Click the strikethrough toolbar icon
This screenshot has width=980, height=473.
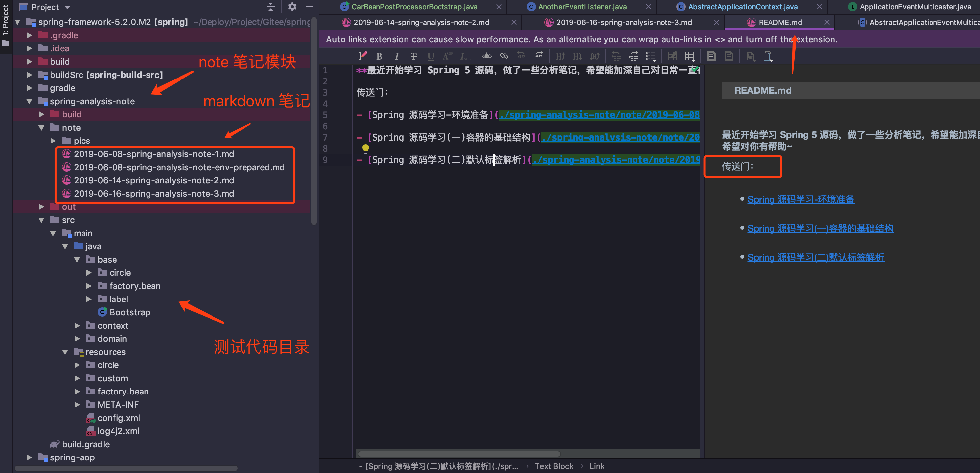[413, 57]
